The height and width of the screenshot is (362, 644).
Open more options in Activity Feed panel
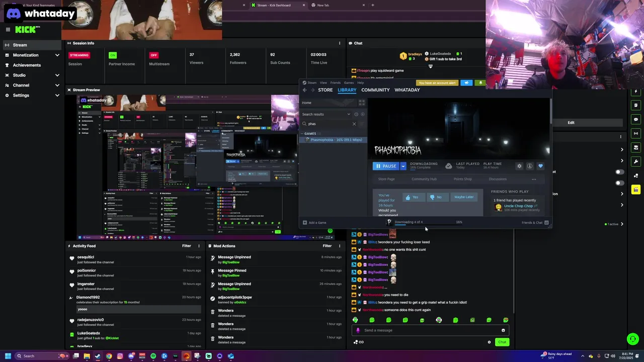(199, 246)
